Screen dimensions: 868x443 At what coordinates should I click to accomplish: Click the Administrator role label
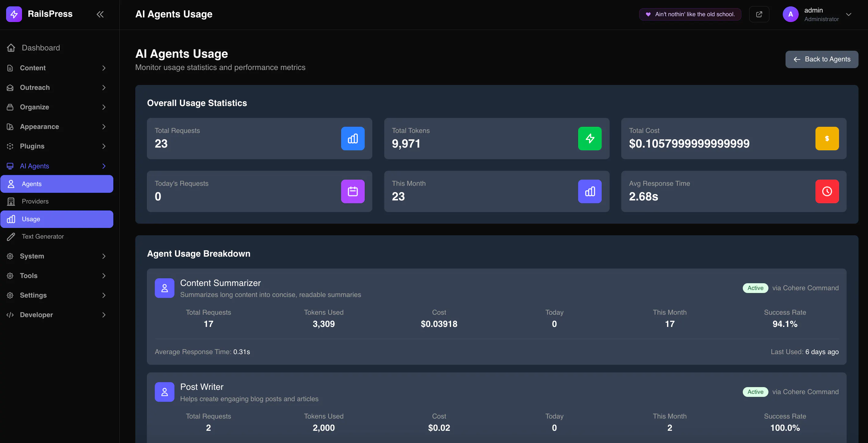coord(822,19)
